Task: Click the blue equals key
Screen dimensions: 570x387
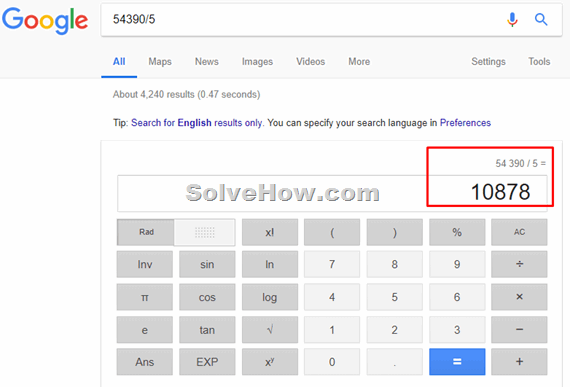Action: point(457,362)
